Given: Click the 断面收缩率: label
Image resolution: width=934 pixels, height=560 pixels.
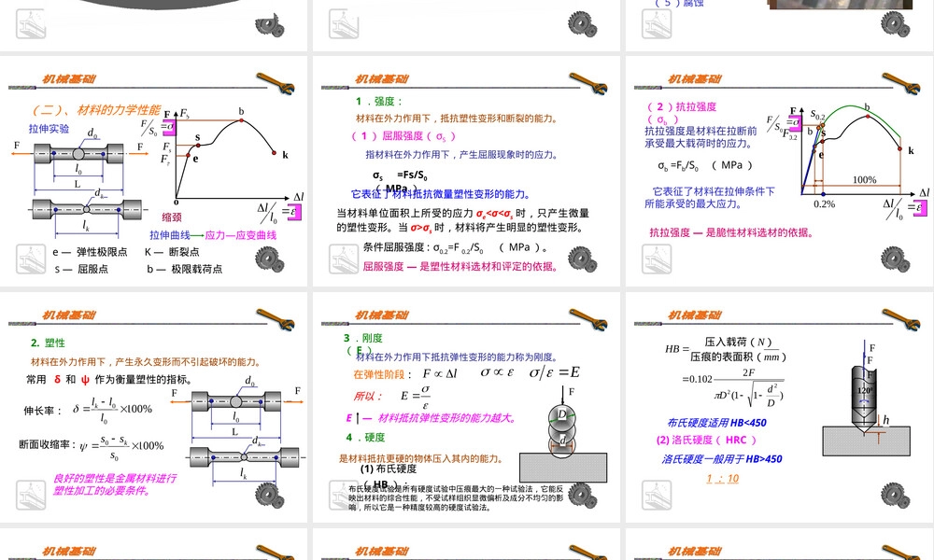Looking at the screenshot, I should pos(48,444).
